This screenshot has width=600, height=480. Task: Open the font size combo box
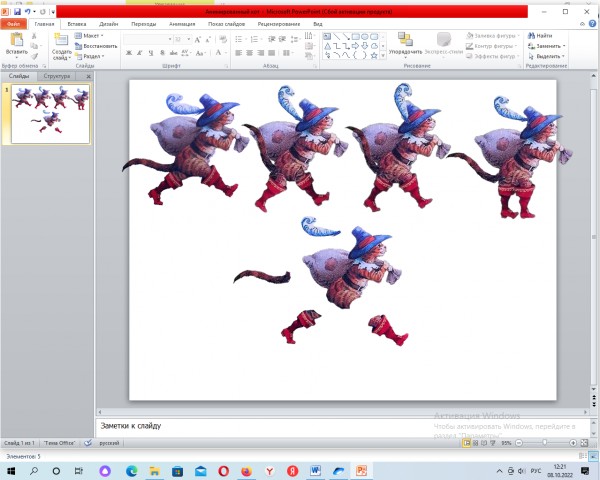point(183,39)
